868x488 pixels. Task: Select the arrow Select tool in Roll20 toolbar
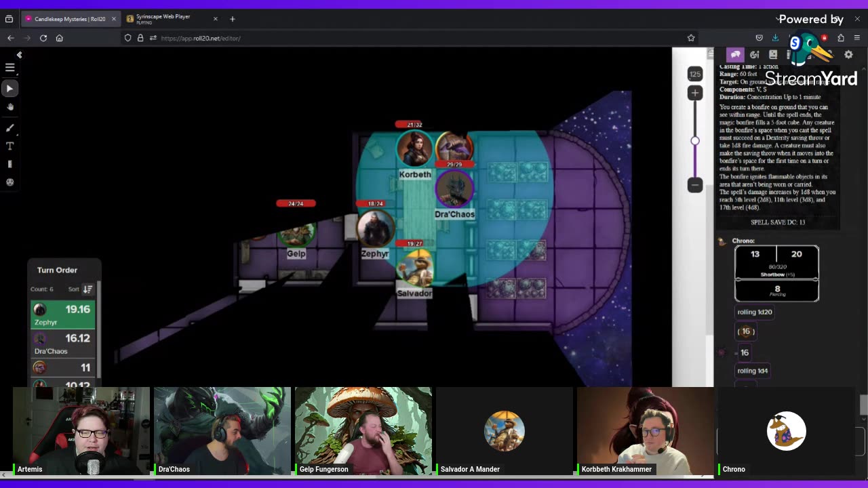coord(9,88)
